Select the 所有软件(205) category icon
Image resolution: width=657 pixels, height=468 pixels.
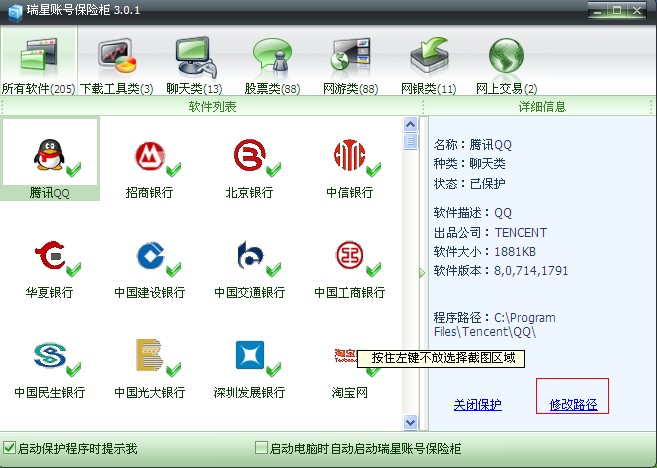pos(39,54)
